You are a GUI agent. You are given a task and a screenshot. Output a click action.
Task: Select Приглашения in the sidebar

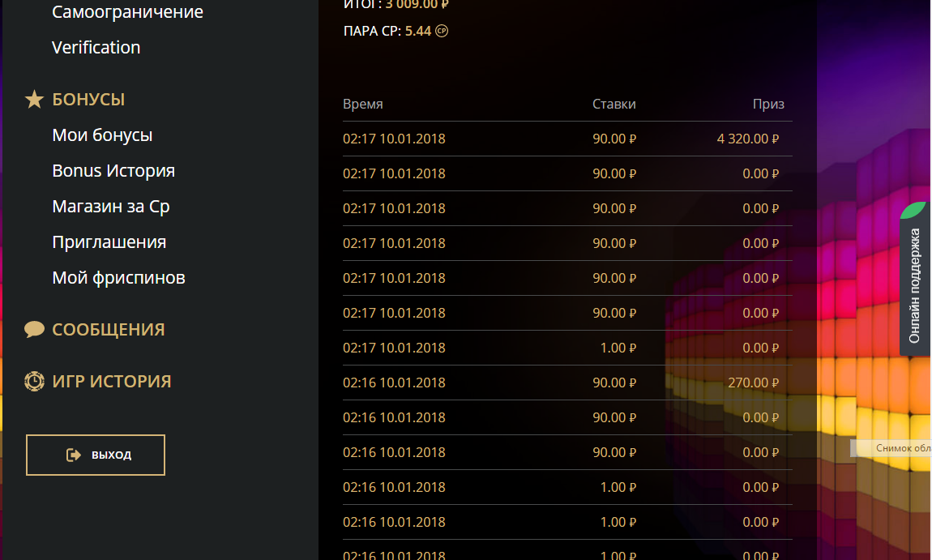coord(109,242)
